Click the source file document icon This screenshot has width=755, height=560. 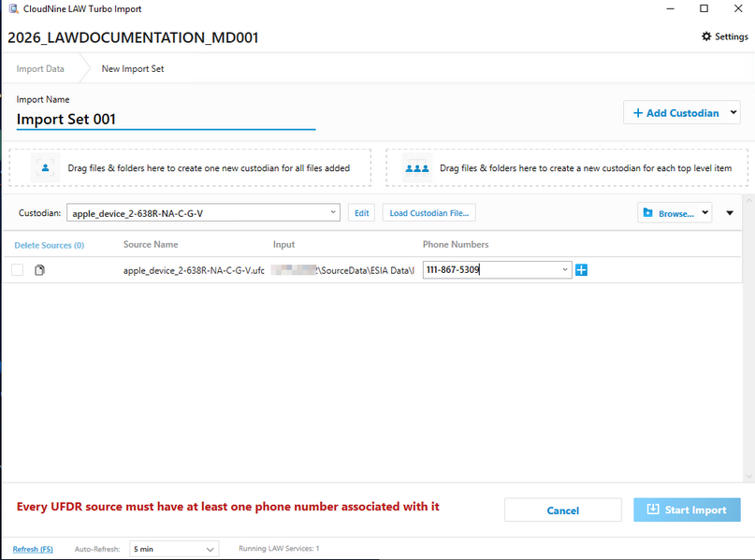point(40,270)
